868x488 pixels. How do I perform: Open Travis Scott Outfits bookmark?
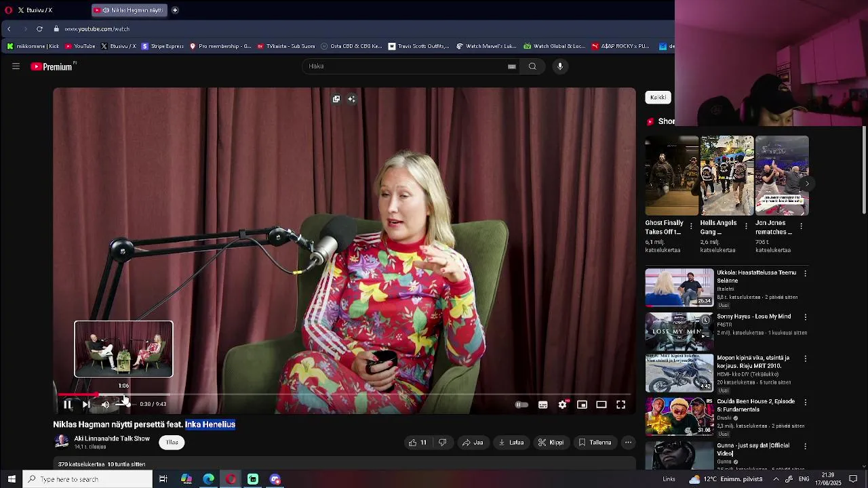click(x=418, y=46)
